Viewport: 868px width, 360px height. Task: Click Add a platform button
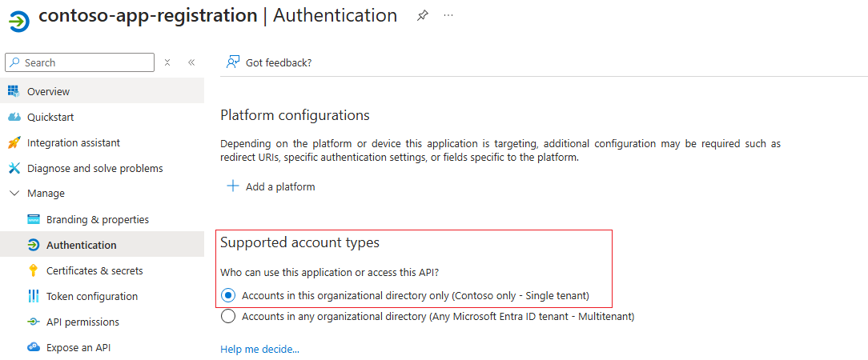(x=271, y=186)
